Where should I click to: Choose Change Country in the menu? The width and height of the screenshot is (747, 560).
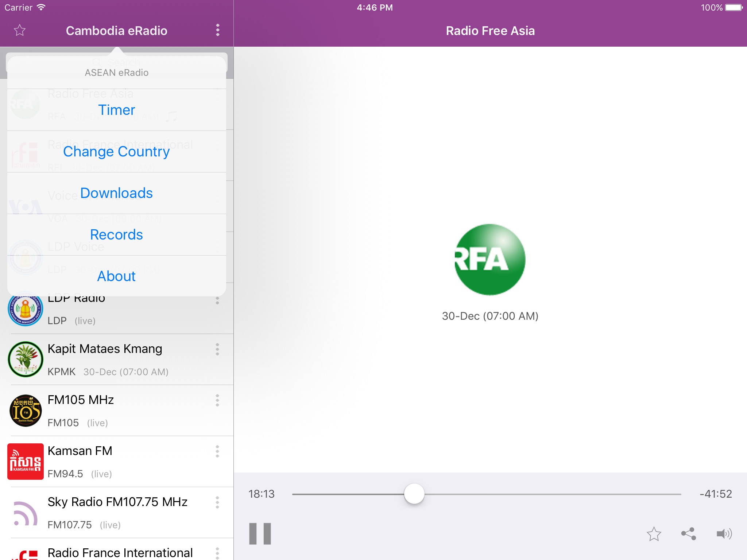pyautogui.click(x=117, y=151)
